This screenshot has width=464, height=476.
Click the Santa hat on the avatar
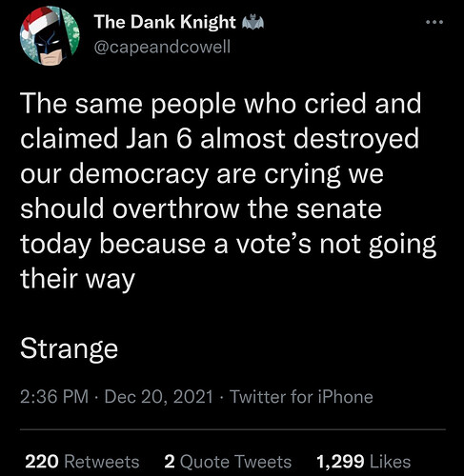[38, 22]
